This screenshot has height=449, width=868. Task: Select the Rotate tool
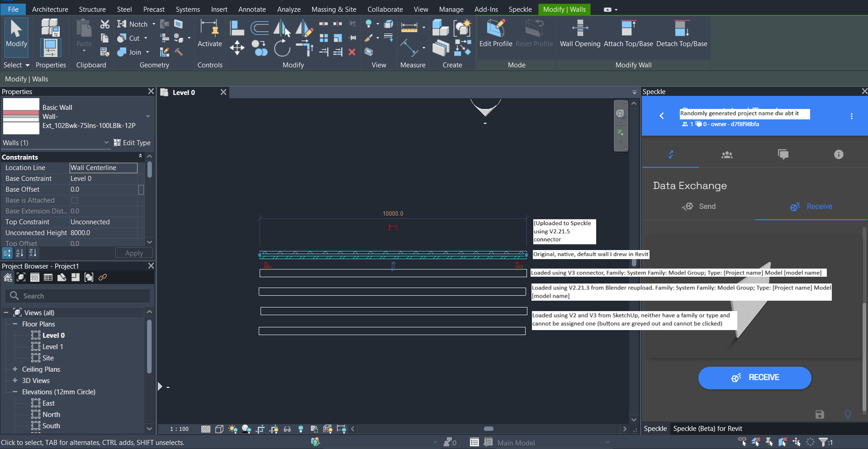[282, 47]
